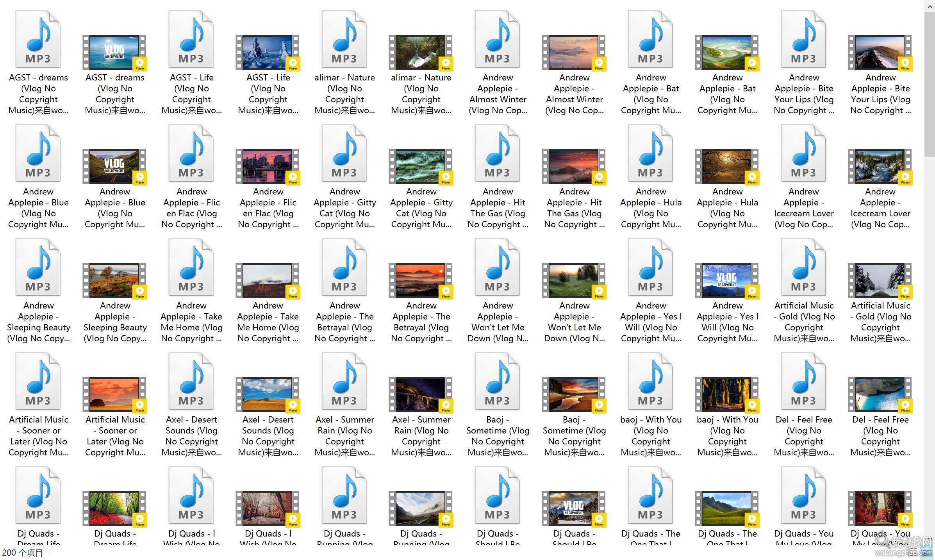Image resolution: width=935 pixels, height=560 pixels.
Task: Select The Betrayal orange sunset video thumbnail
Action: point(421,280)
